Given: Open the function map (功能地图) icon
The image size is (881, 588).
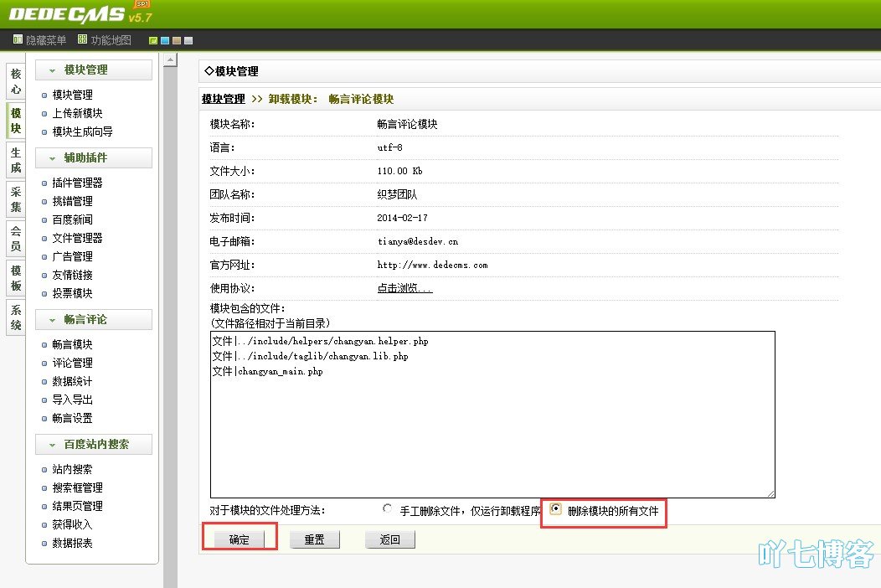Looking at the screenshot, I should point(82,40).
